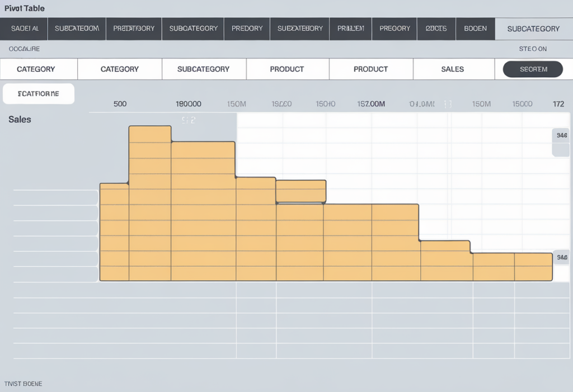Select the PRETITBORY header segment
This screenshot has width=573, height=392.
click(133, 29)
